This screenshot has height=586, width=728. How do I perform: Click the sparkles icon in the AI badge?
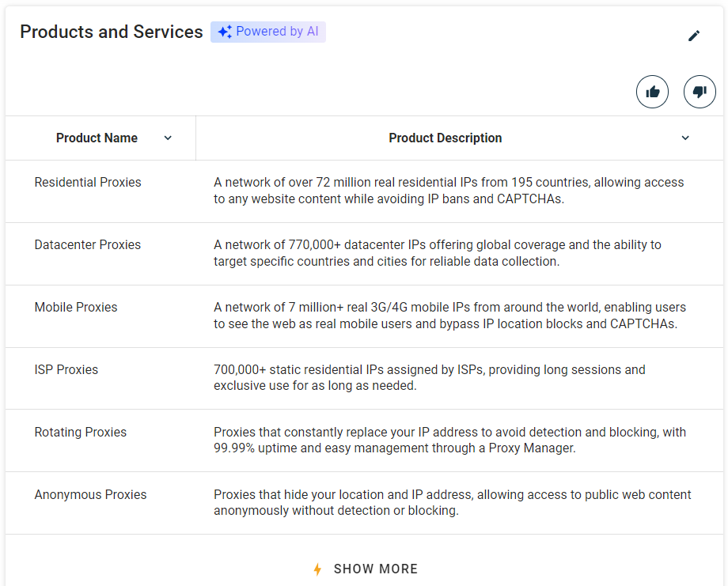[224, 31]
